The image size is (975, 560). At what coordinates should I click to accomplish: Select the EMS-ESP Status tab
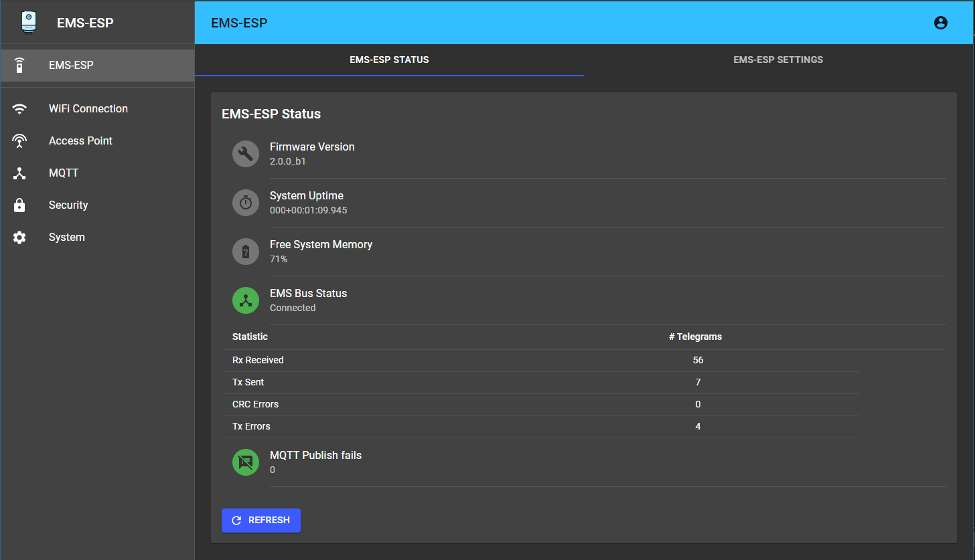(x=389, y=60)
